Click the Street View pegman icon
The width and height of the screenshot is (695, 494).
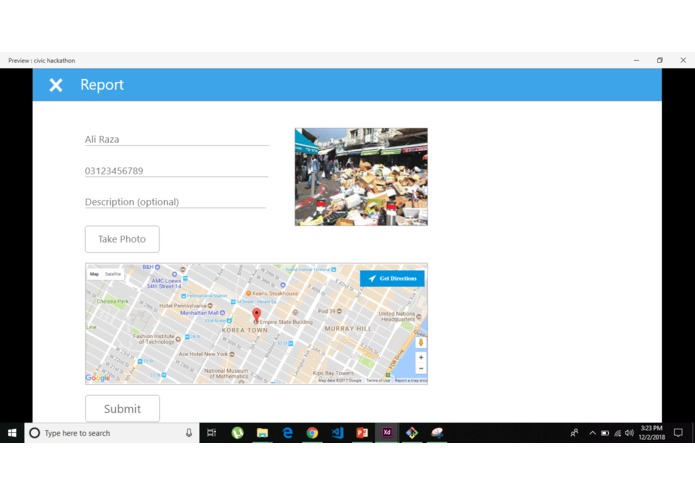421,342
